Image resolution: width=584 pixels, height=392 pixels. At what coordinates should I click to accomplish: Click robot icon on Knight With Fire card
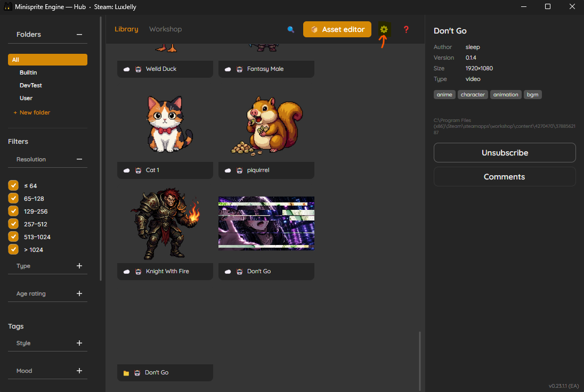pyautogui.click(x=138, y=272)
